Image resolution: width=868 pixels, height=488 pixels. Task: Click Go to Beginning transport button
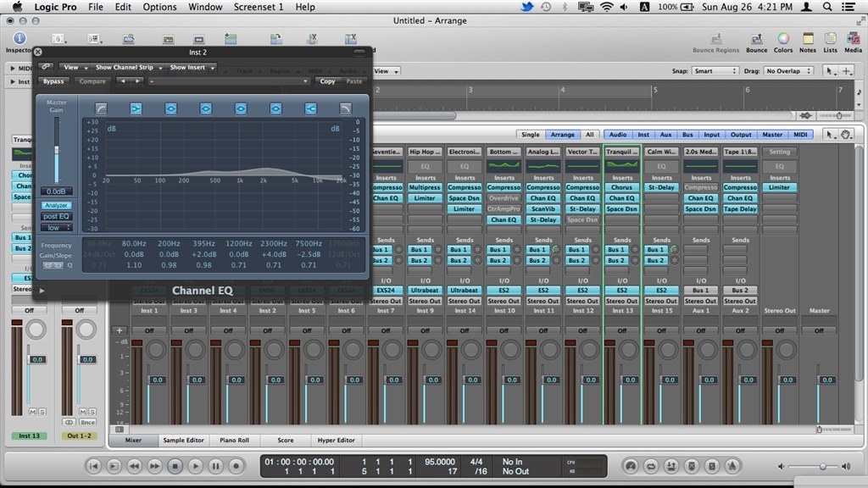point(93,466)
